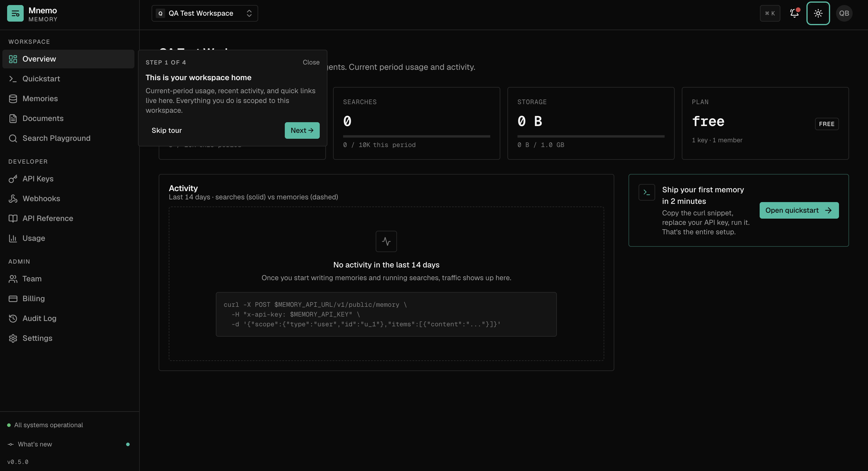Click the API Keys key icon
The height and width of the screenshot is (471, 868).
tap(13, 179)
